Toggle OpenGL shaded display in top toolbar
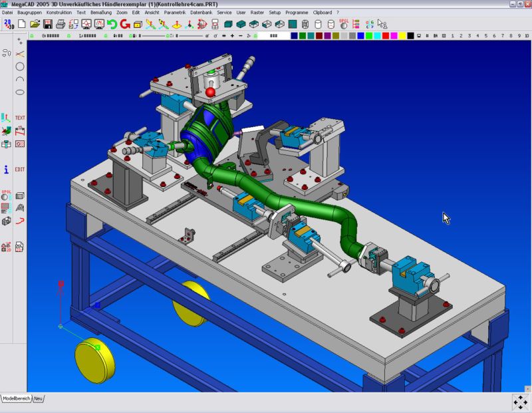The width and height of the screenshot is (532, 413). (344, 23)
